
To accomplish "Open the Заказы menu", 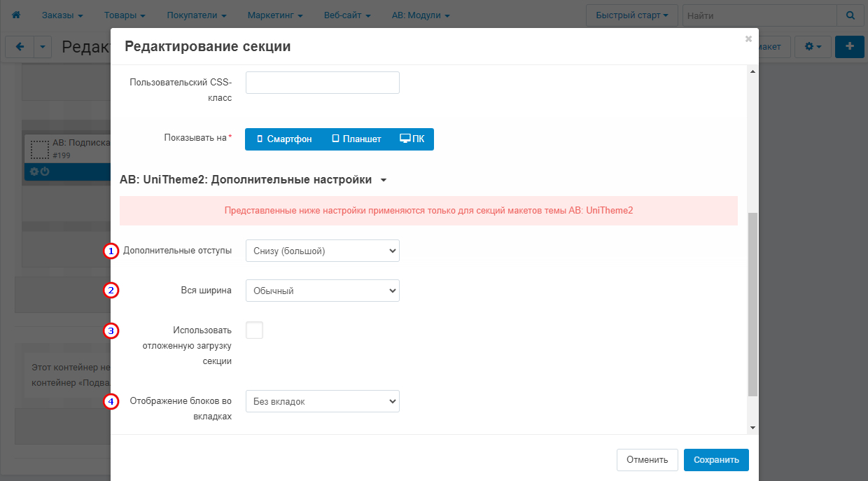I will tap(62, 15).
